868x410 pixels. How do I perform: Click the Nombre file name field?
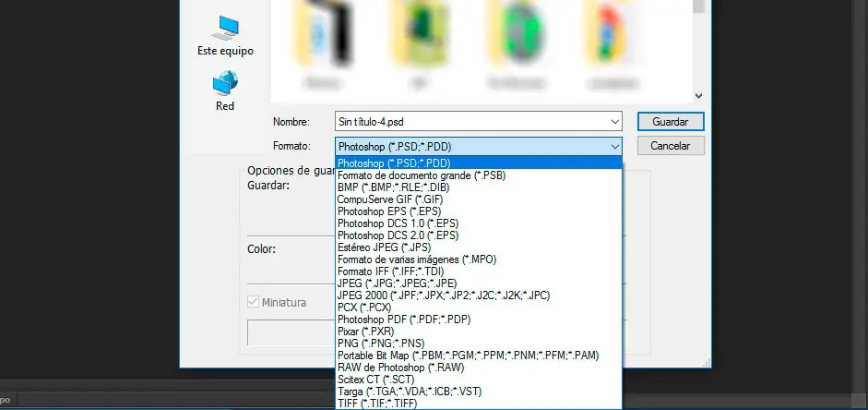pos(479,121)
